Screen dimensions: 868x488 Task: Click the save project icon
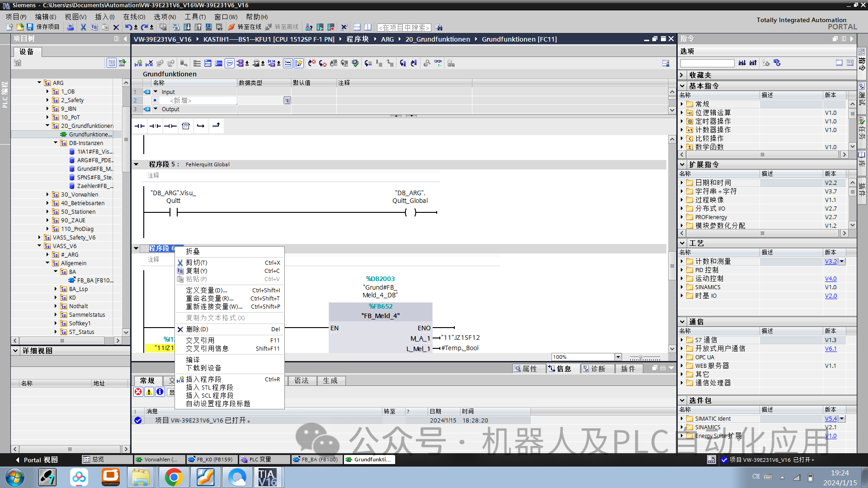30,27
